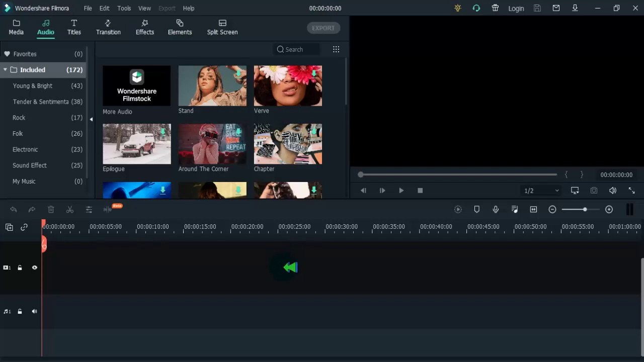Record voiceover with microphone icon

point(496,209)
